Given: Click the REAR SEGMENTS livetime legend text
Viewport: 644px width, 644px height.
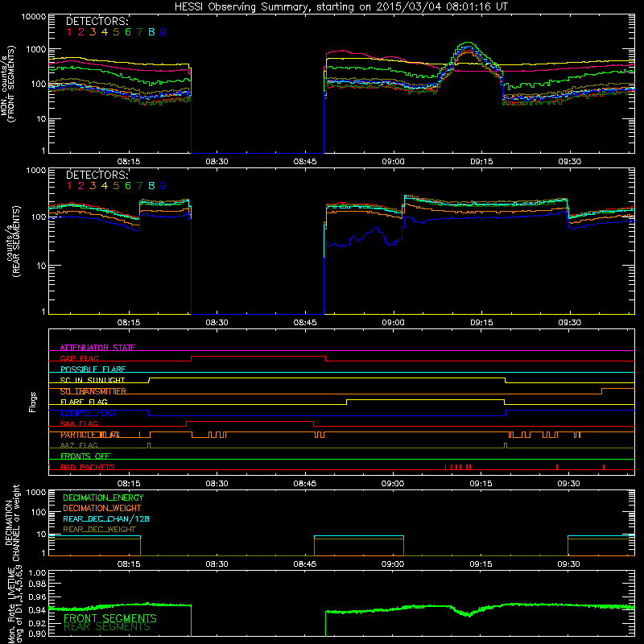Looking at the screenshot, I should coord(107,627).
